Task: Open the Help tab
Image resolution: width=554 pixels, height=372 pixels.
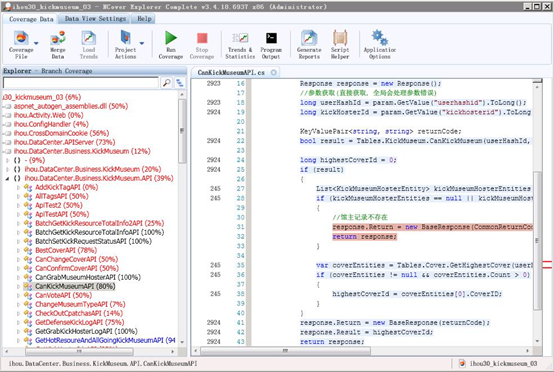Action: [144, 19]
